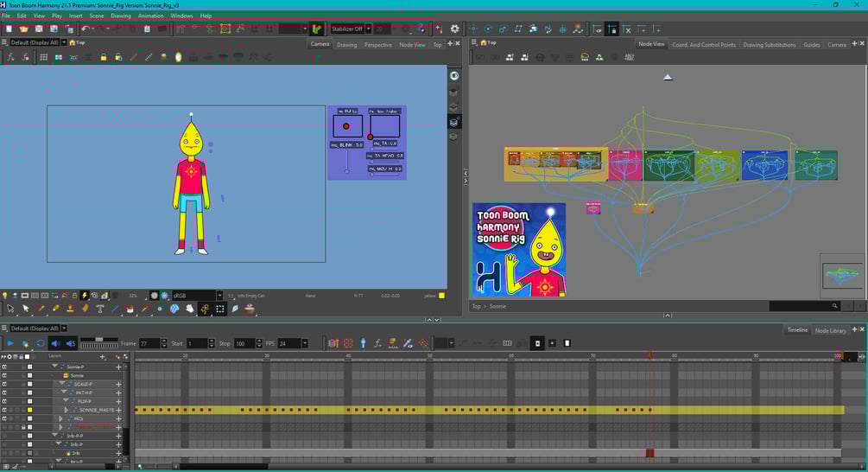Click the yellow colour swatch in status bar
This screenshot has width=868, height=472.
[x=441, y=296]
